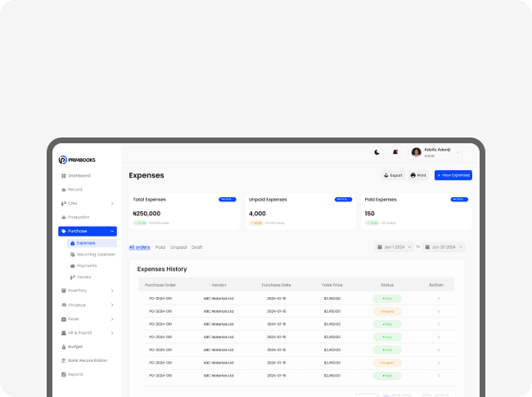532x397 pixels.
Task: Open Vendor submenu item
Action: click(x=81, y=277)
